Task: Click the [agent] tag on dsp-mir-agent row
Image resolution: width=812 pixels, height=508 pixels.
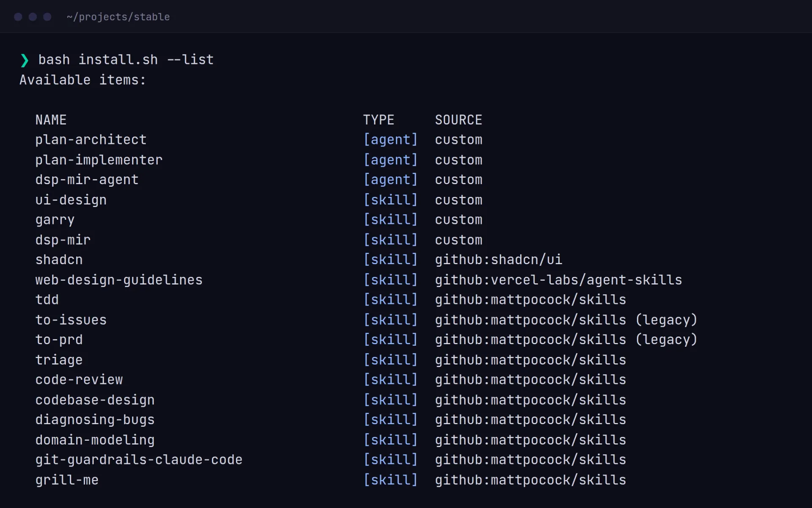Action: click(390, 180)
